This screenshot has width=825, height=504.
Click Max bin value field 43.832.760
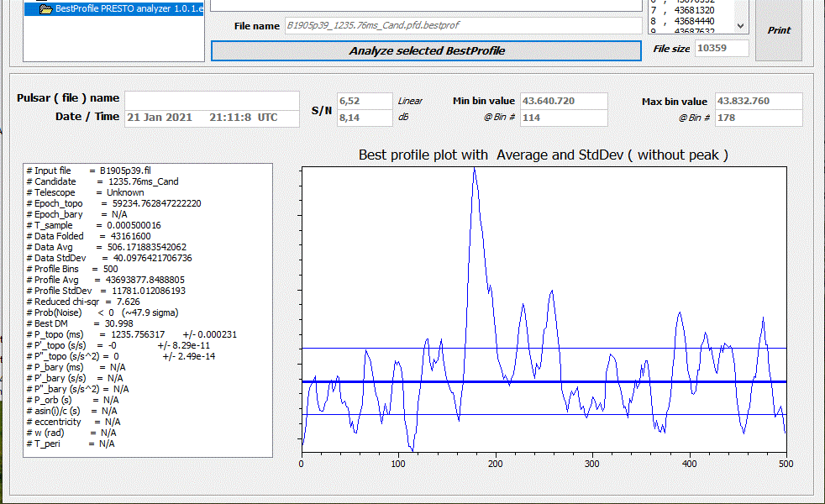click(759, 101)
